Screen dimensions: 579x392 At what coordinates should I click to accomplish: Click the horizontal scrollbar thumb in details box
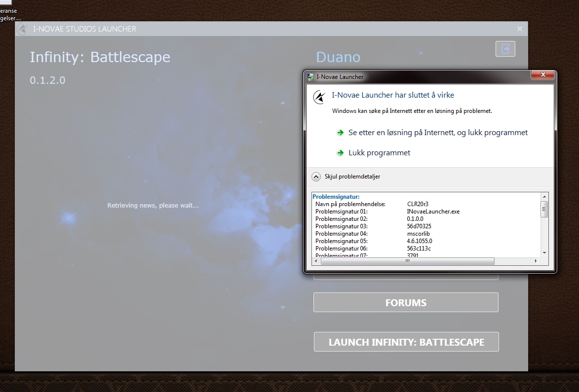tap(407, 261)
